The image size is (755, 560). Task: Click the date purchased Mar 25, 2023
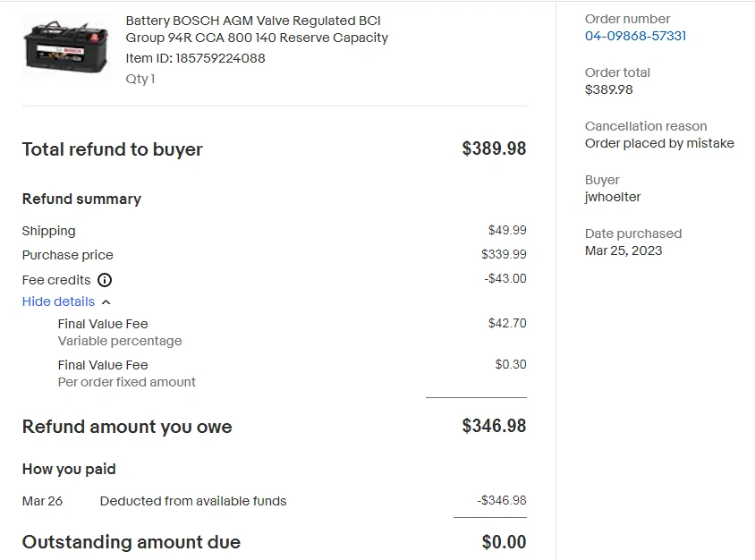pos(624,250)
